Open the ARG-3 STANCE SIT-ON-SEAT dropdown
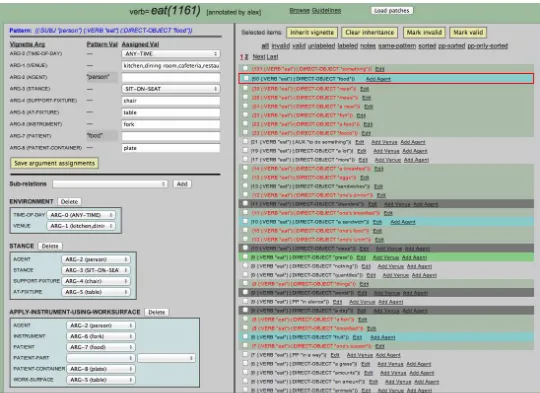The height and width of the screenshot is (393, 540). coord(171,89)
